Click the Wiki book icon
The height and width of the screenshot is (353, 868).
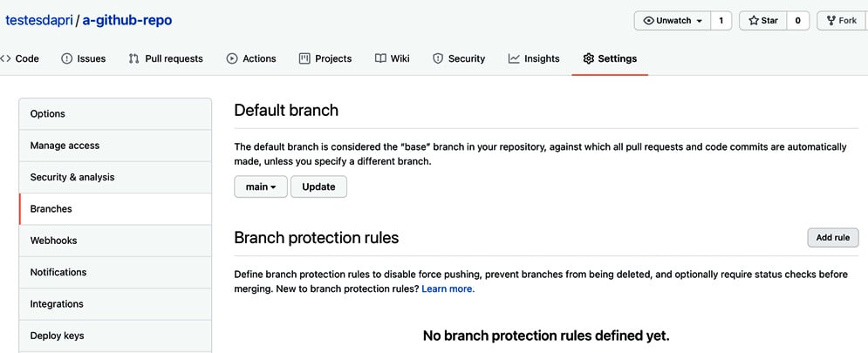click(380, 58)
